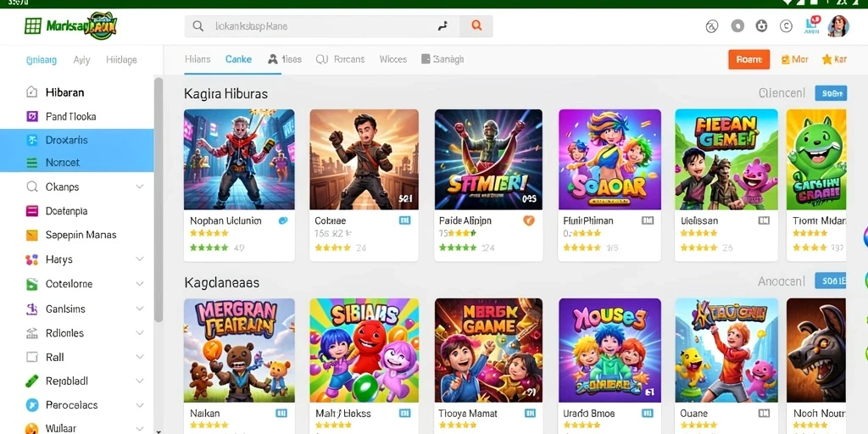Open the SOAOAR game thumbnail
Image resolution: width=868 pixels, height=434 pixels.
point(609,159)
